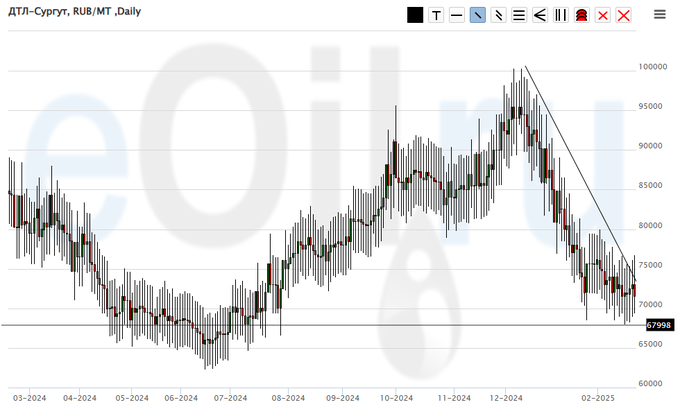Select the horizontal line drawing tool
The height and width of the screenshot is (416, 680).
tap(456, 15)
